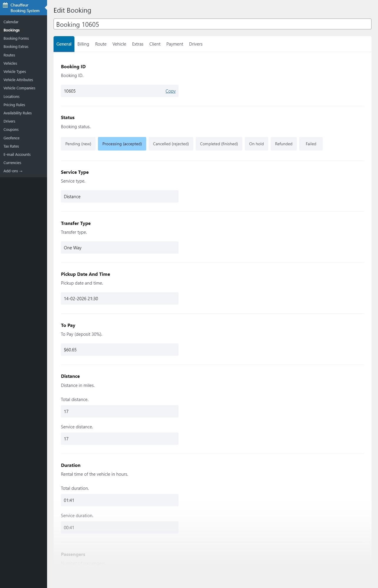Go to Vehicle Companies menu item
The image size is (378, 588).
(19, 88)
